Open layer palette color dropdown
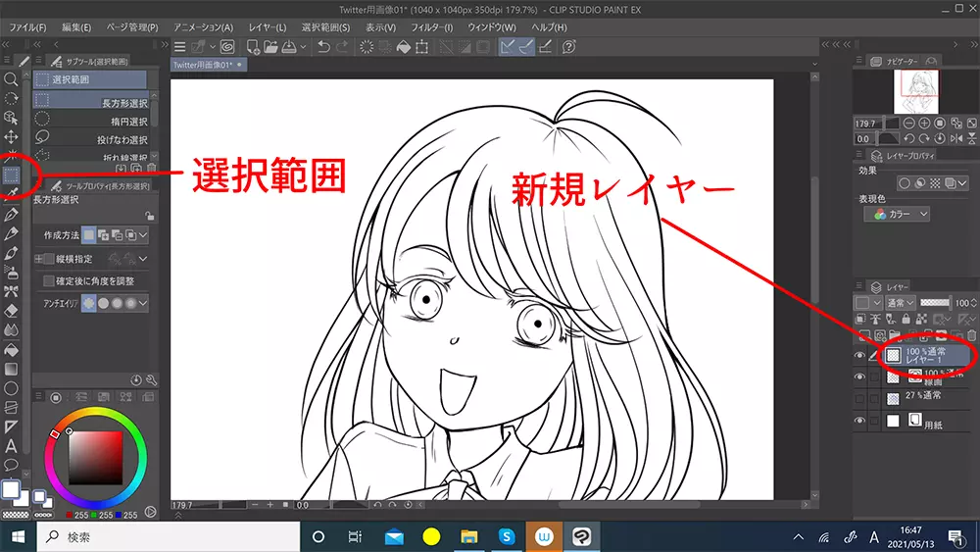This screenshot has height=552, width=980. pyautogui.click(x=868, y=303)
